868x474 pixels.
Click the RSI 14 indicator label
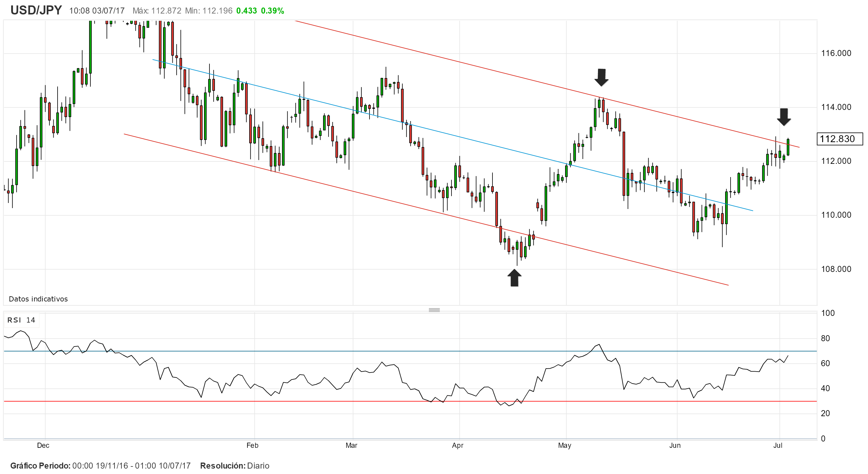(x=21, y=320)
